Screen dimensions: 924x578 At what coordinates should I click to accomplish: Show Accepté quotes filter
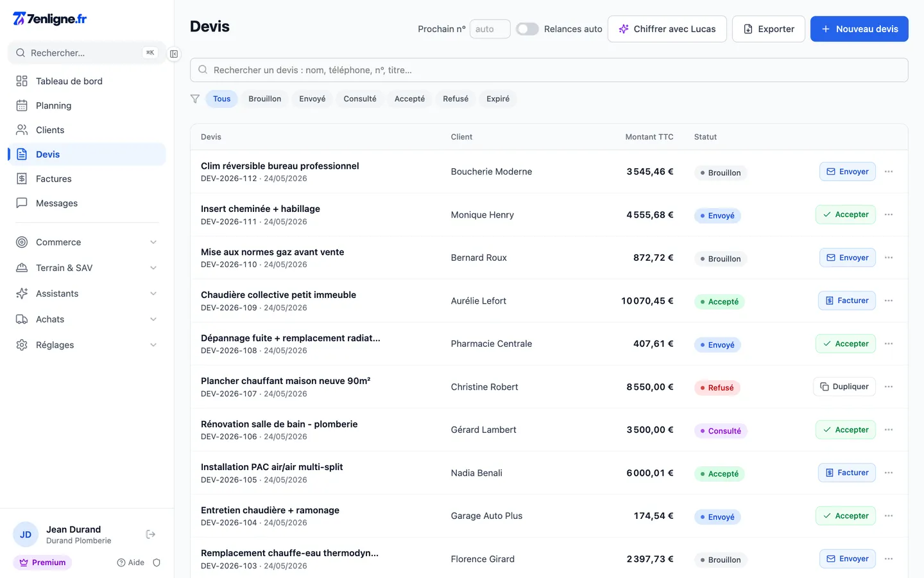coord(409,99)
